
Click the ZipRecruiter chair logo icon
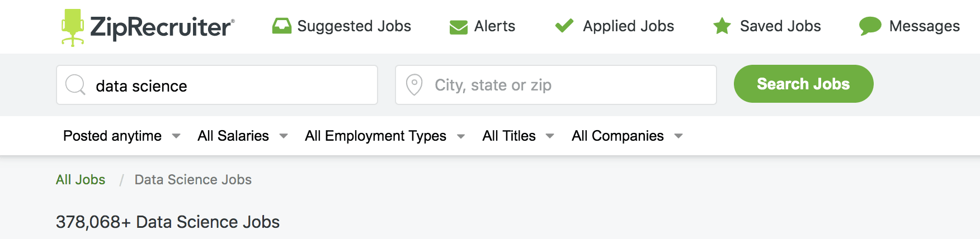click(x=73, y=27)
